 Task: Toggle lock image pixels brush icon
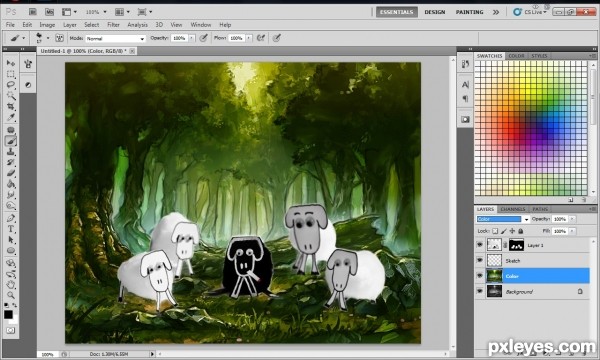[x=504, y=231]
